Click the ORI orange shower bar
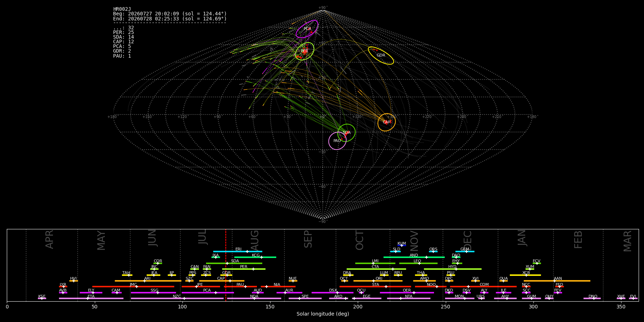644x322 pixels. click(x=378, y=281)
